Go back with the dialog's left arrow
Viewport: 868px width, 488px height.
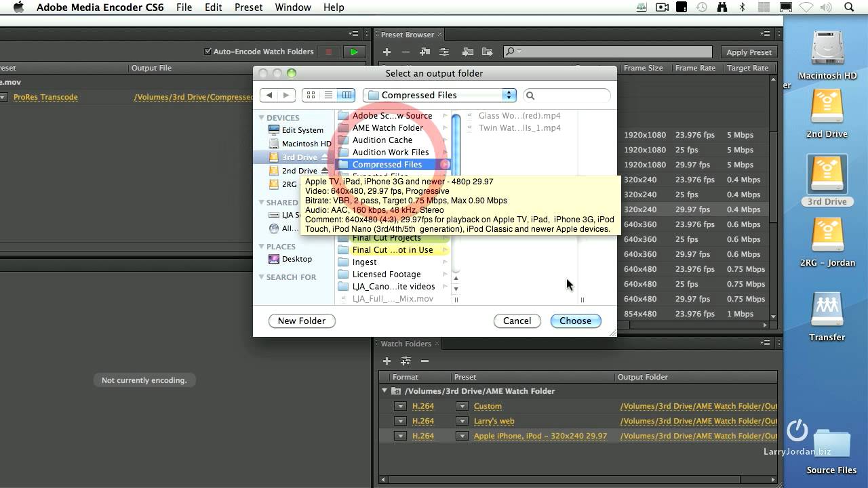pos(270,96)
